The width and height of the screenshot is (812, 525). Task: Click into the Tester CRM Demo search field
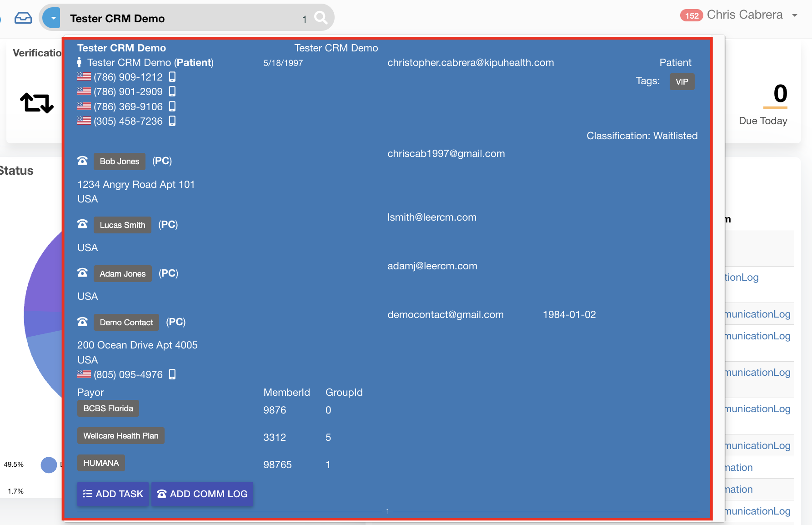[x=182, y=19]
